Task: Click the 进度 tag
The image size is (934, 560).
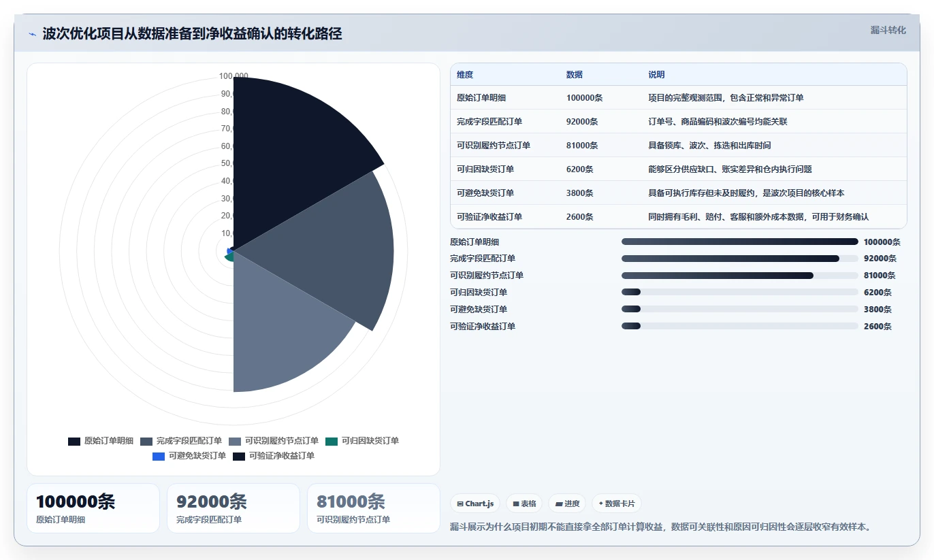Action: (x=567, y=504)
